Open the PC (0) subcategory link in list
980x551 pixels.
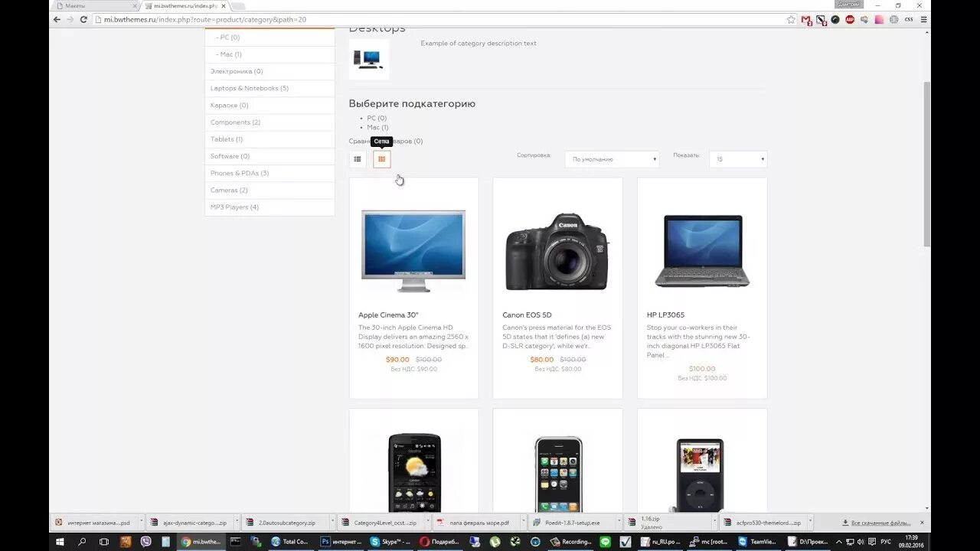(x=377, y=118)
